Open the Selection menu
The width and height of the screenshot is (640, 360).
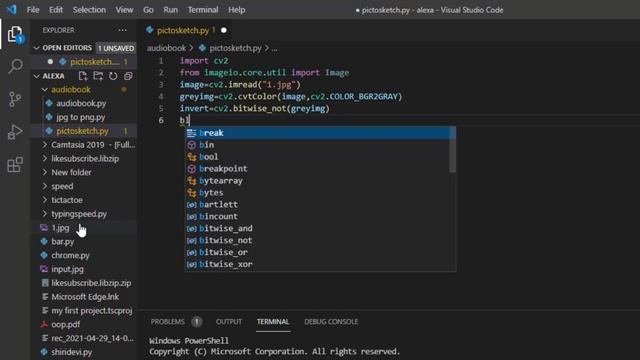pyautogui.click(x=89, y=9)
